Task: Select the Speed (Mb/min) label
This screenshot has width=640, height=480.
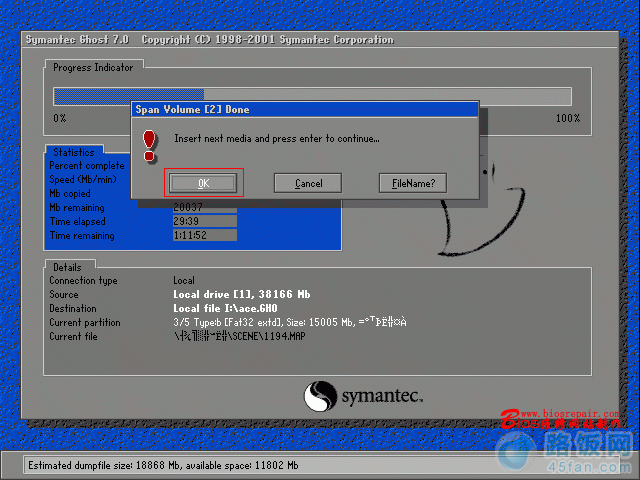Action: (83, 179)
